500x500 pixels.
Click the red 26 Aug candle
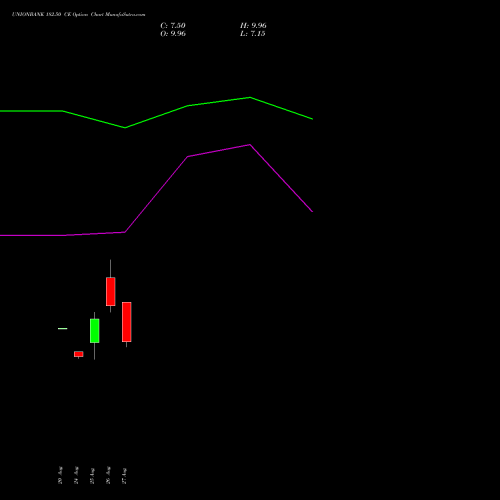111,291
